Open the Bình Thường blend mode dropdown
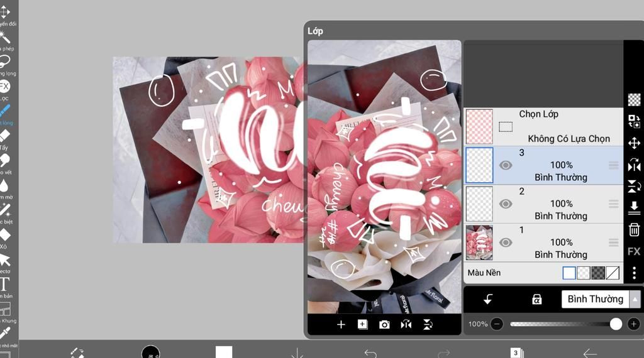The height and width of the screenshot is (358, 644). (601, 300)
